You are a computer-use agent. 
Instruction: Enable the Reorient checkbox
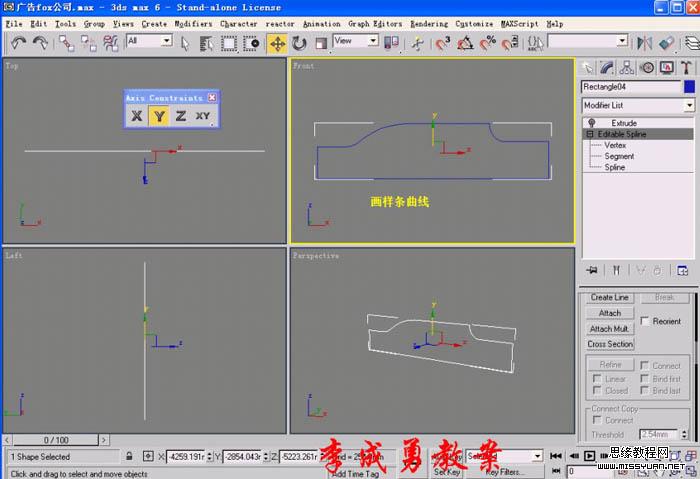point(644,321)
